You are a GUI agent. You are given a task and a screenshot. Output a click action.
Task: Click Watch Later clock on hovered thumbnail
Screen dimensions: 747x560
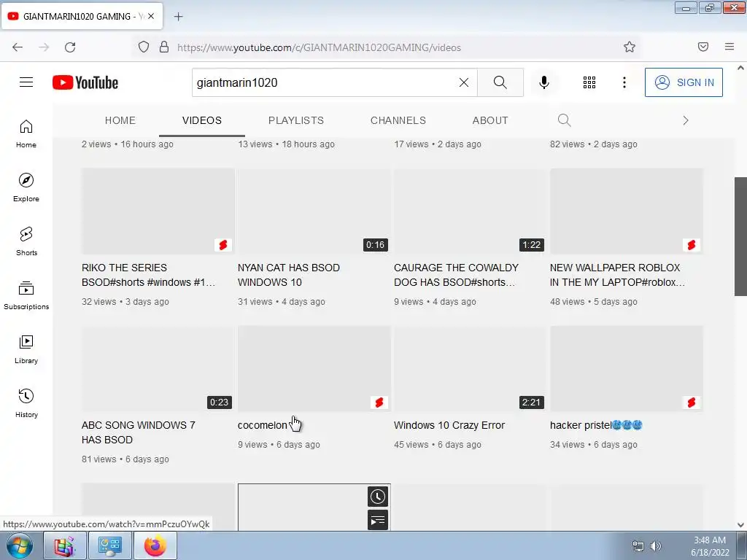[378, 497]
